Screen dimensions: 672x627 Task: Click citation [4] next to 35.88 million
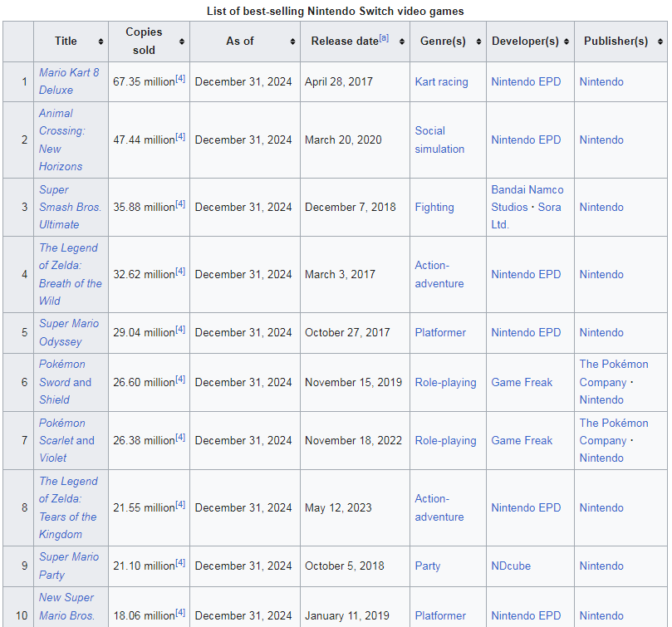(x=180, y=204)
